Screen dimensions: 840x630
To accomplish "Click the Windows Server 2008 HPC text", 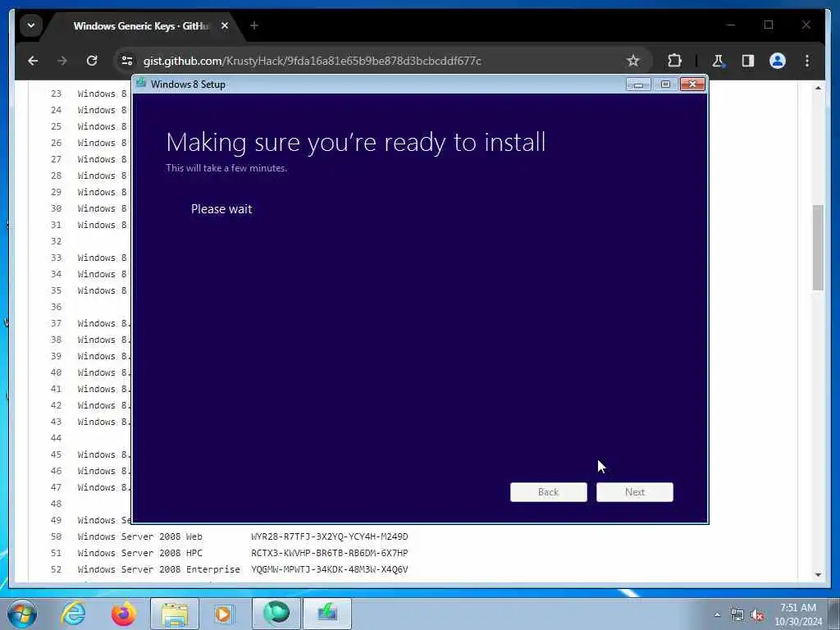I will (x=139, y=553).
